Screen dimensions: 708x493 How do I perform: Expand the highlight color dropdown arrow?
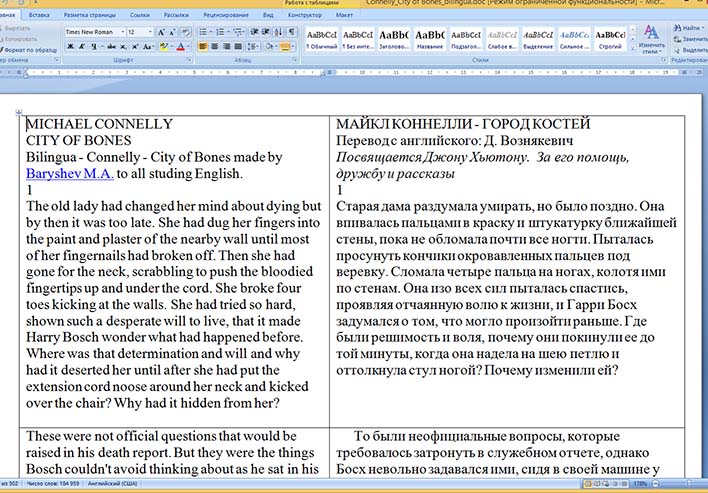click(x=172, y=47)
